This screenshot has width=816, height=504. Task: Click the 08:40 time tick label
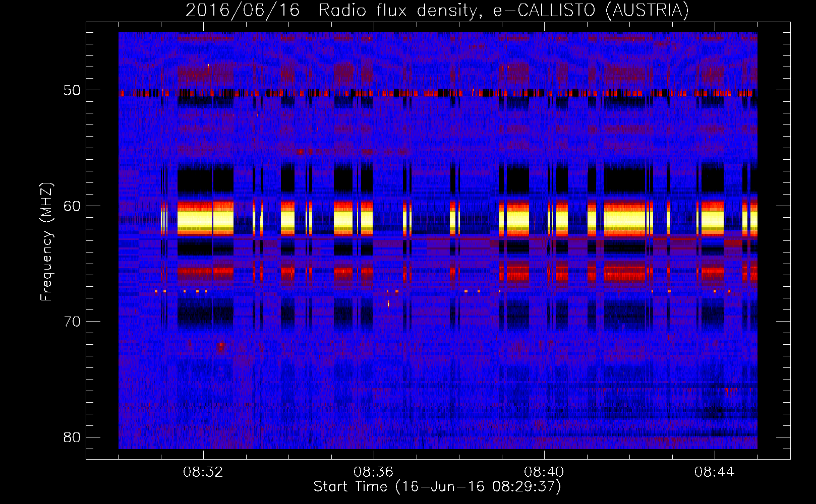point(544,472)
